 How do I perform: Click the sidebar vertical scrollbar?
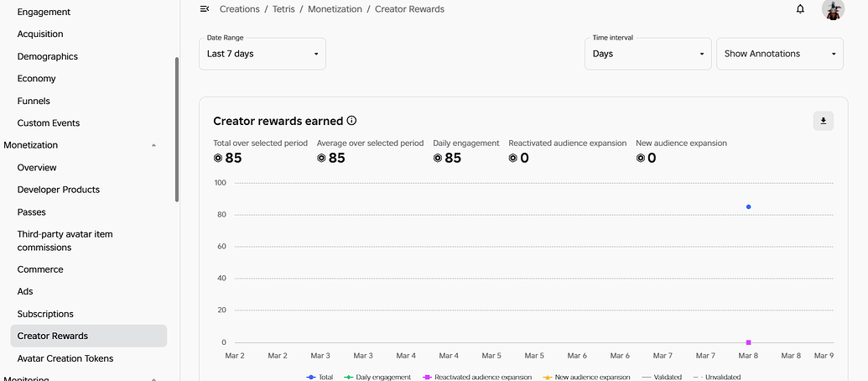coord(177,129)
